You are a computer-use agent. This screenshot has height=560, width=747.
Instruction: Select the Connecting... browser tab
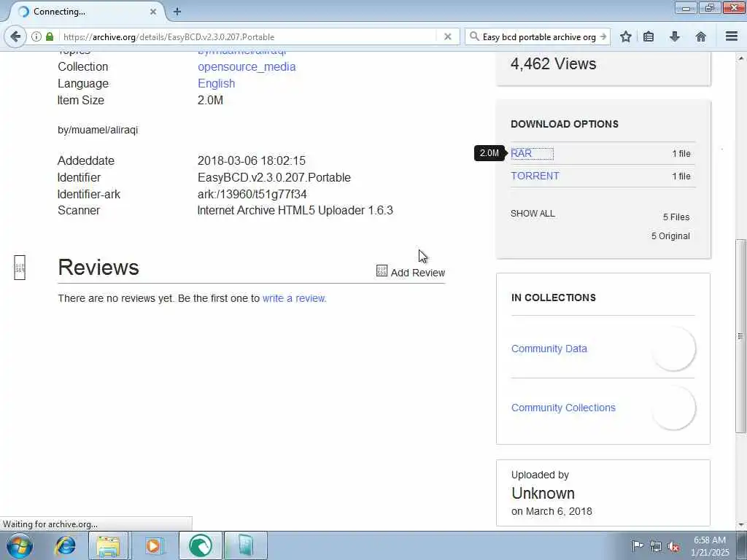click(x=88, y=12)
